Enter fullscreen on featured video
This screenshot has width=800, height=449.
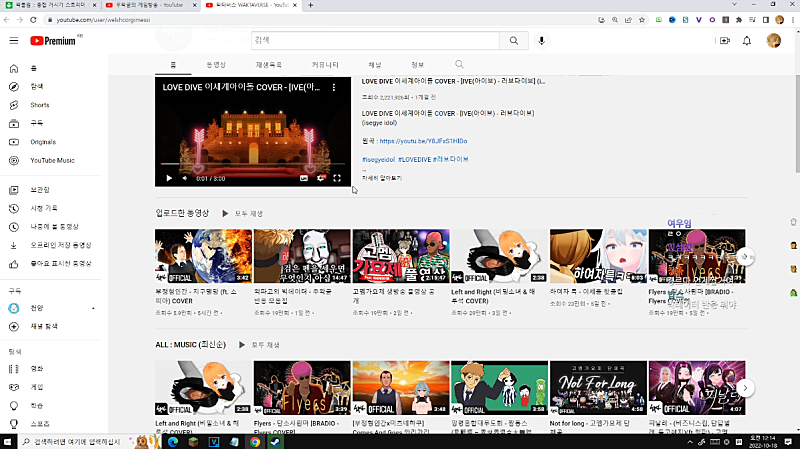[337, 178]
